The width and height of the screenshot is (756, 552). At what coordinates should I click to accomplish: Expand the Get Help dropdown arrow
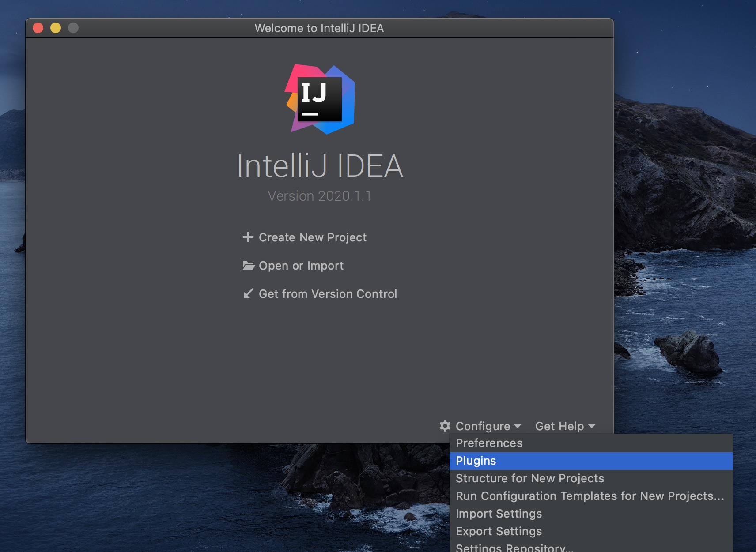click(592, 426)
